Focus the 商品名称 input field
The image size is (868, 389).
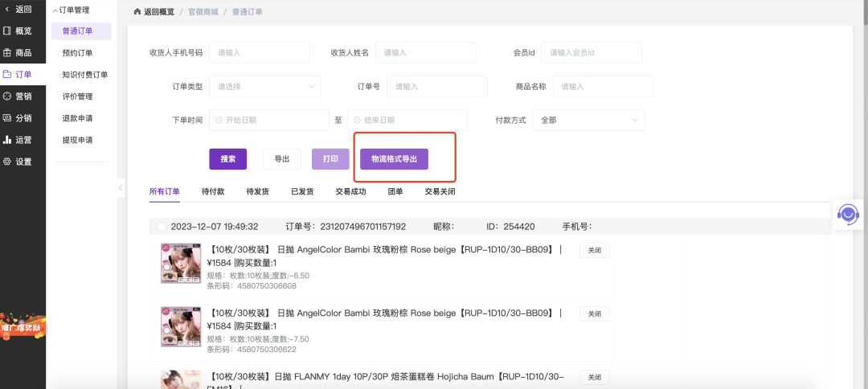[603, 86]
